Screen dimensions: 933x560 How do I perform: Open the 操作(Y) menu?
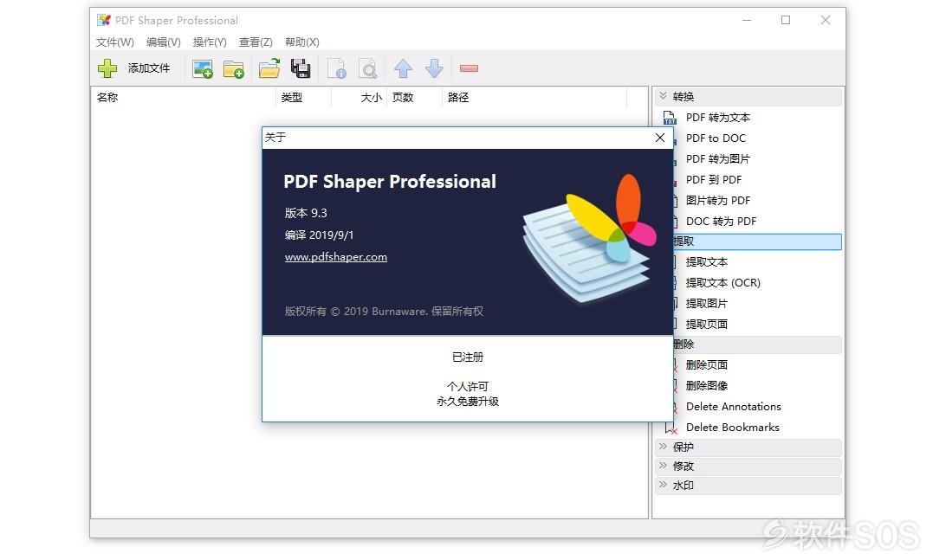point(210,42)
